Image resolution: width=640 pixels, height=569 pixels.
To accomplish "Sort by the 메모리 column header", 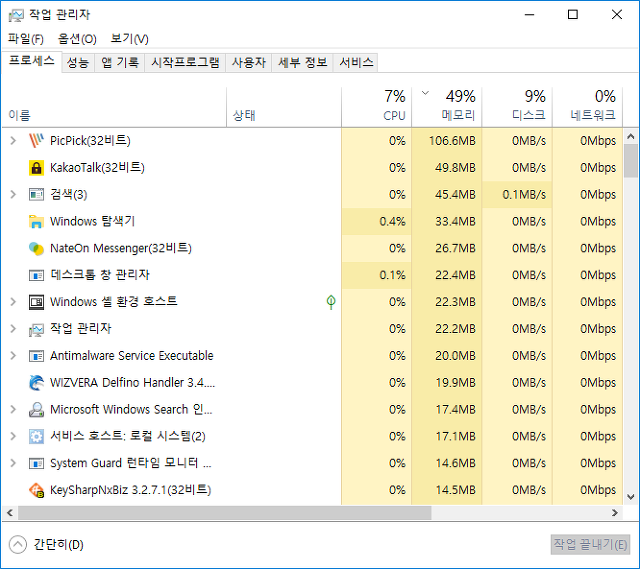I will [x=447, y=107].
